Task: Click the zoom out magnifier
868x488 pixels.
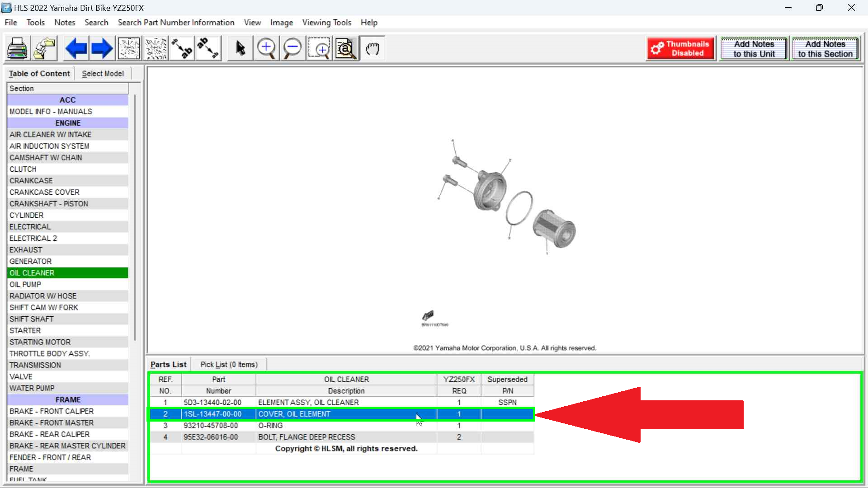Action: coord(292,48)
